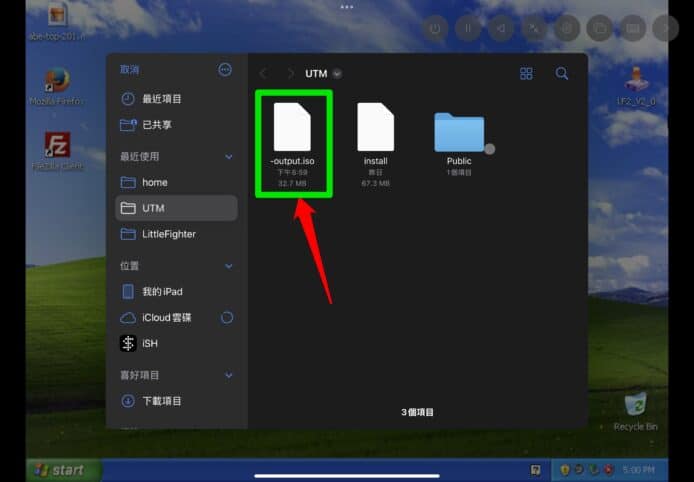This screenshot has width=694, height=482.
Task: Tap 取消 to cancel file picker
Action: tap(130, 70)
